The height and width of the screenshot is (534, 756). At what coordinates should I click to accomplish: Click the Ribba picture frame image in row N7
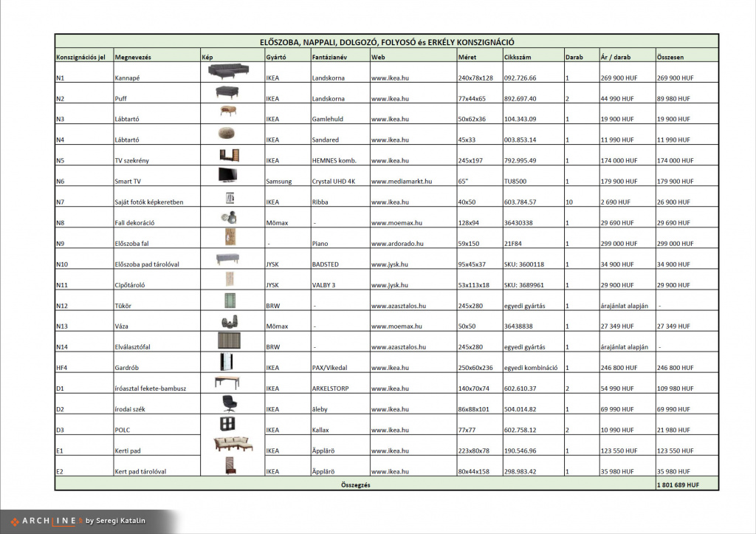point(230,198)
